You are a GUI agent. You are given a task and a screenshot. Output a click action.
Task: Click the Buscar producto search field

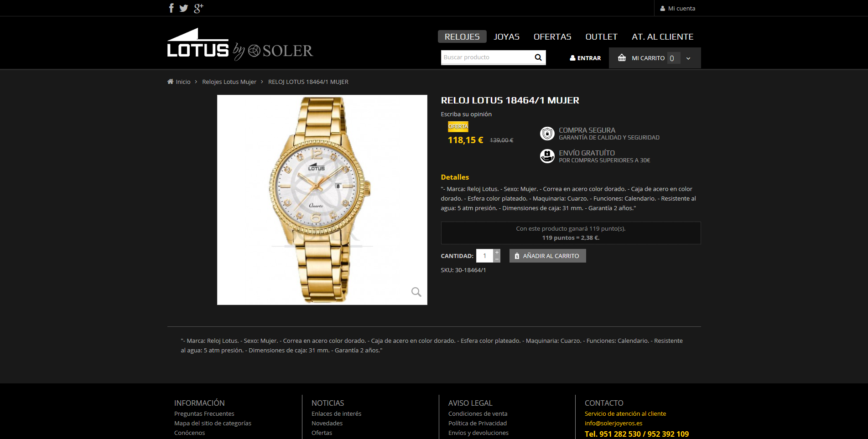(x=486, y=57)
